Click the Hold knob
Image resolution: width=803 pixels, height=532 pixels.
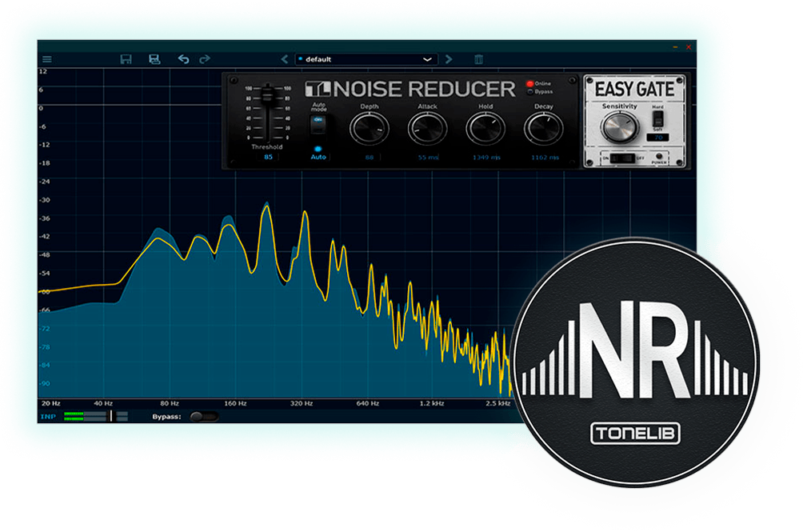click(x=485, y=128)
